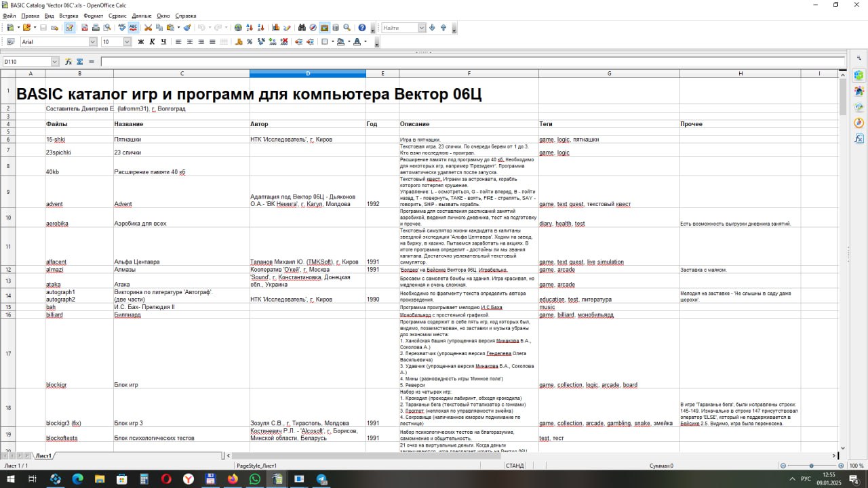This screenshot has height=488, width=868.
Task: Open the Данные menu
Action: point(141,16)
